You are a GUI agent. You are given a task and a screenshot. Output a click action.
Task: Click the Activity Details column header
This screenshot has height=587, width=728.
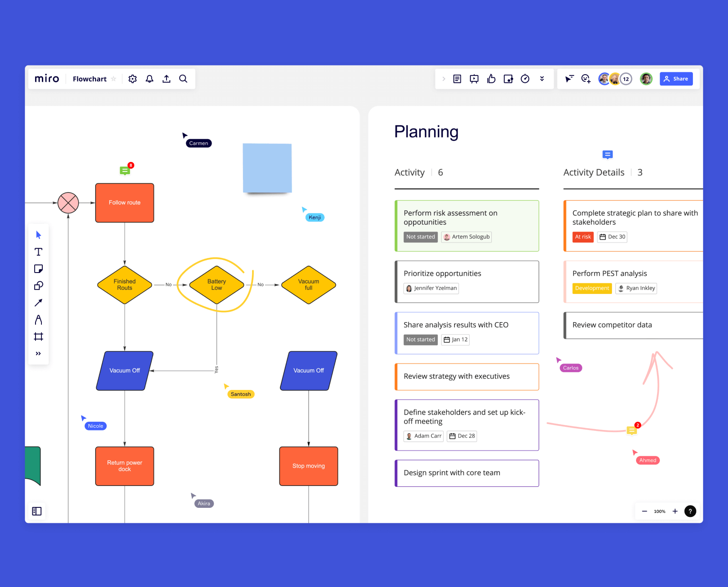[594, 172]
